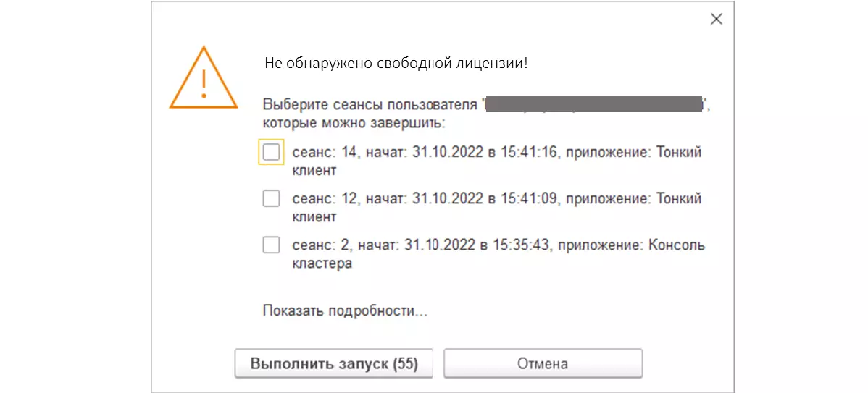Tick the checkbox for session 12
868x393 pixels.
(x=271, y=198)
